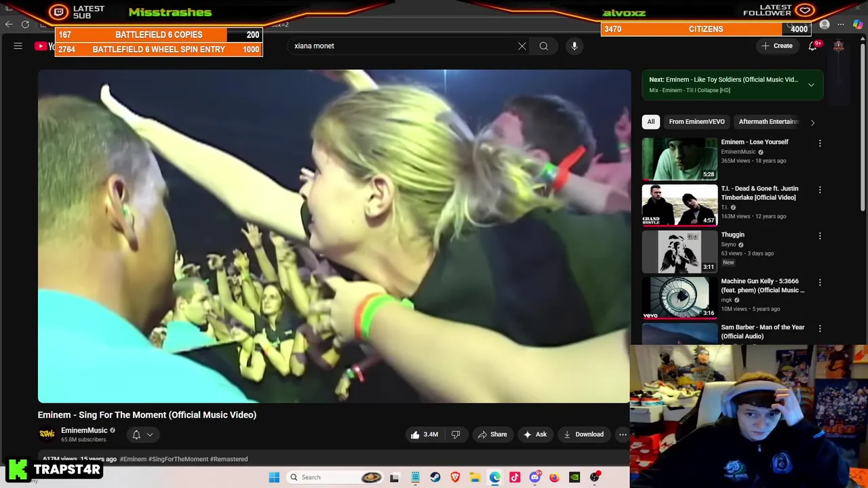Open the EminemMusic channel name
The width and height of the screenshot is (868, 488).
[84, 430]
